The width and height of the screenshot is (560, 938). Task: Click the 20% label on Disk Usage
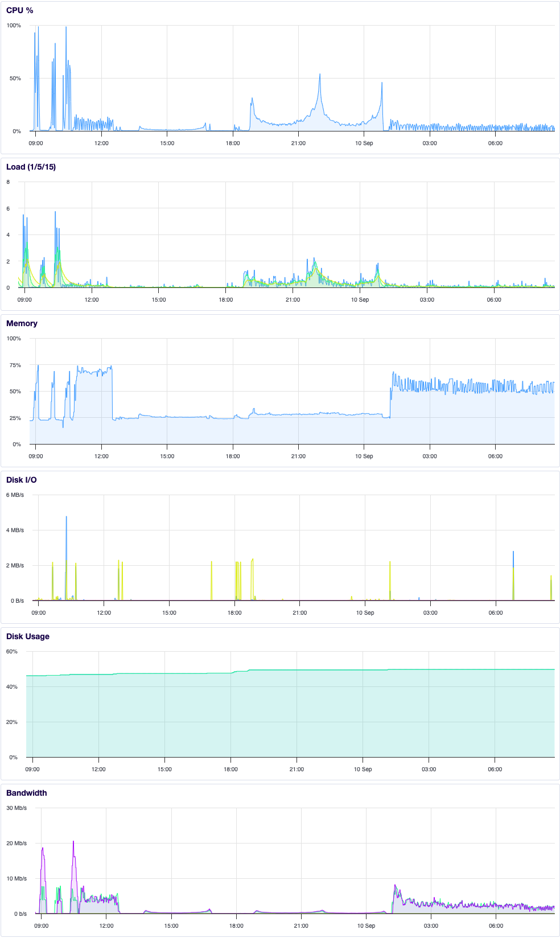(x=12, y=722)
